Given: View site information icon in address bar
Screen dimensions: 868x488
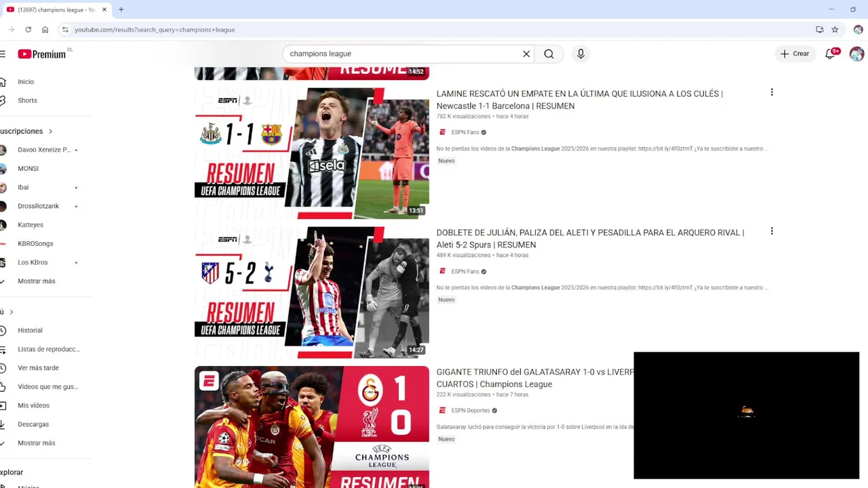Looking at the screenshot, I should [x=65, y=30].
